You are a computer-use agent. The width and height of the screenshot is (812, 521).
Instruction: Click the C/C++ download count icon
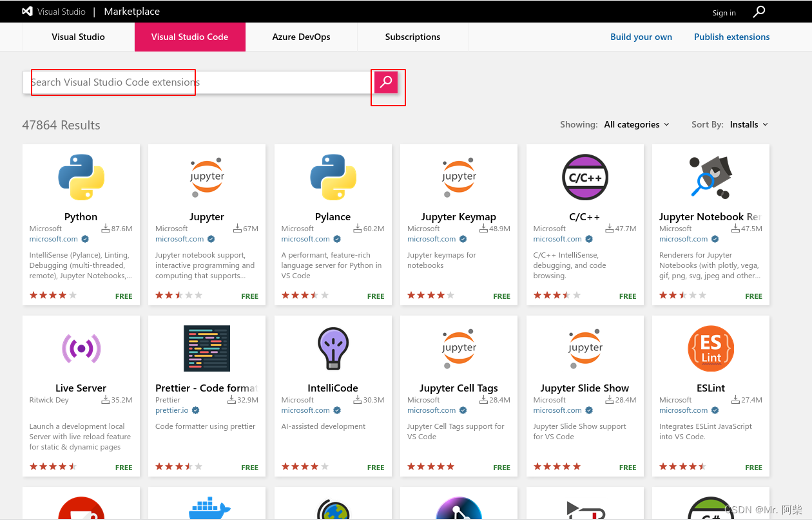(610, 228)
